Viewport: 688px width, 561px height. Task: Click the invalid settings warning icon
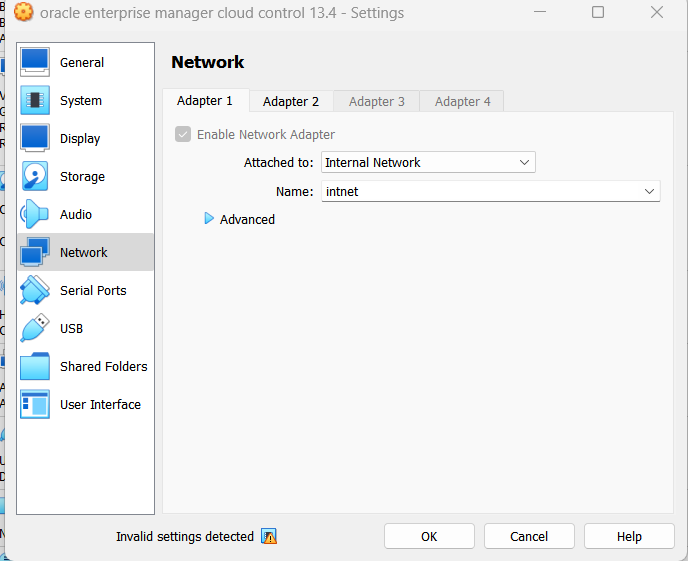(x=269, y=536)
